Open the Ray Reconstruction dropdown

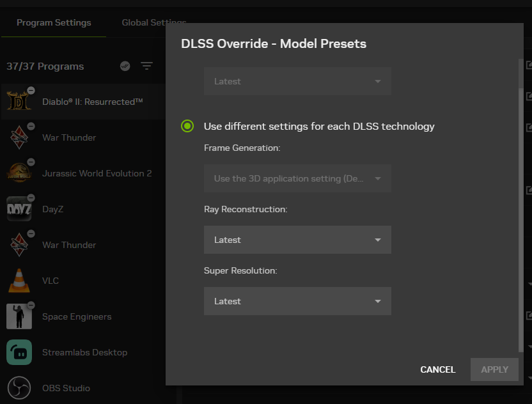(297, 240)
